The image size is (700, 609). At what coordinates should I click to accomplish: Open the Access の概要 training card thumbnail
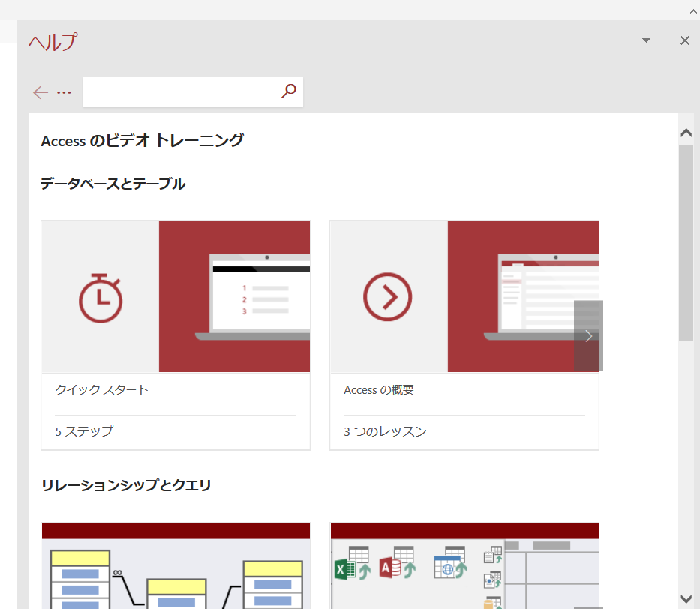click(x=464, y=297)
